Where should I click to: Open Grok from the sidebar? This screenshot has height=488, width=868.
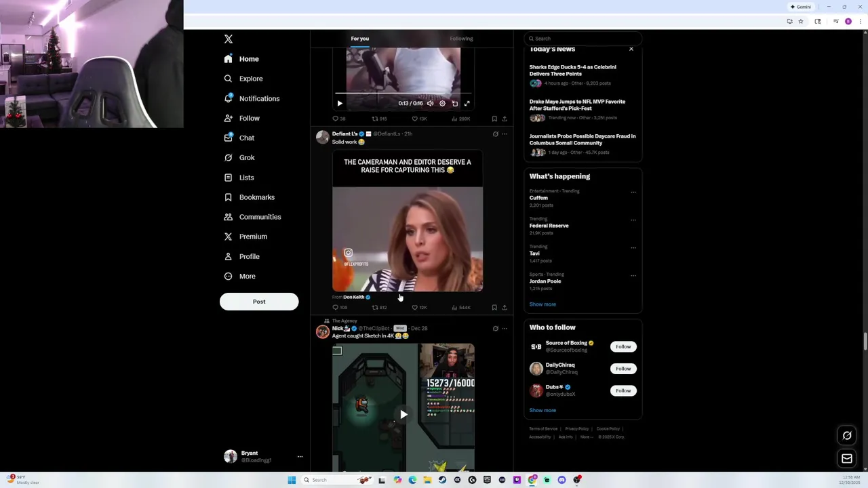[x=239, y=157]
